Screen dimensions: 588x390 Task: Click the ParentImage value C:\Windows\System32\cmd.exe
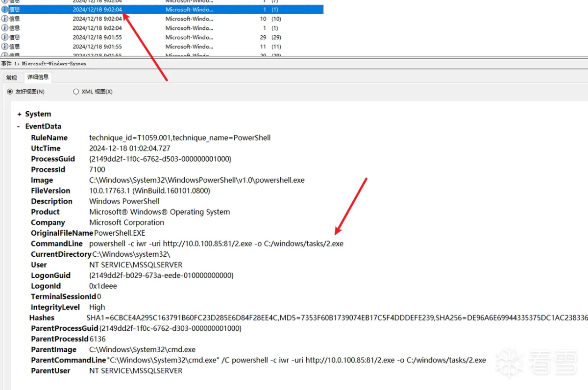pos(142,350)
